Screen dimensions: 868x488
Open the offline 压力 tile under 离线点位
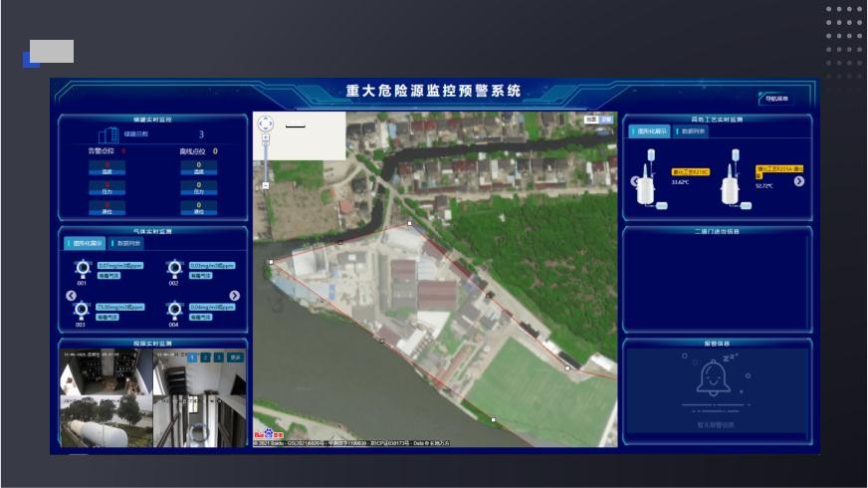tap(199, 188)
